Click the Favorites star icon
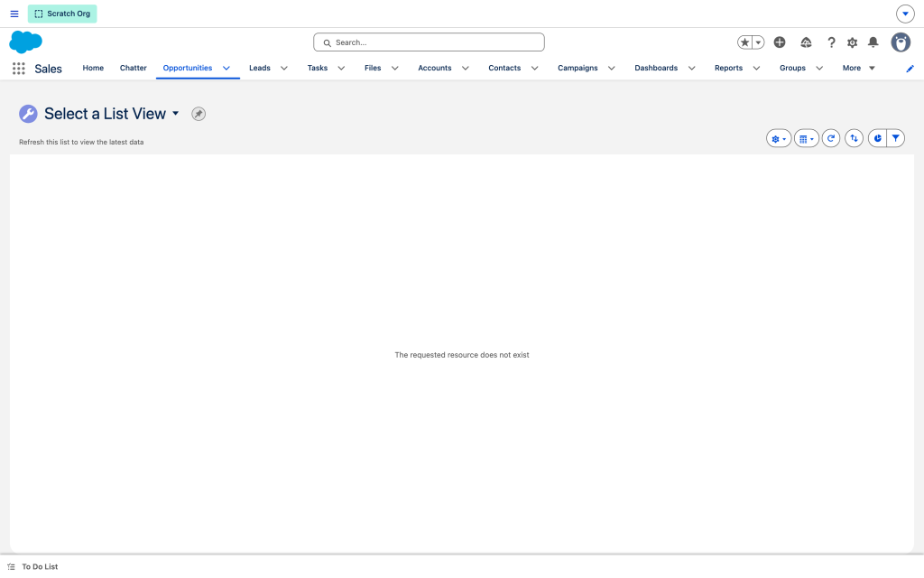924x578 pixels. [x=744, y=42]
